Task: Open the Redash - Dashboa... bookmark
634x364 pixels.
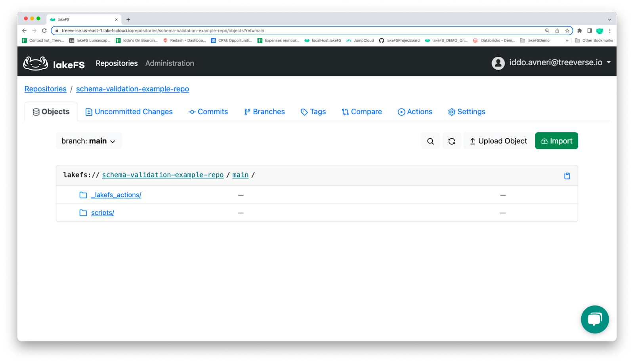Action: click(184, 40)
